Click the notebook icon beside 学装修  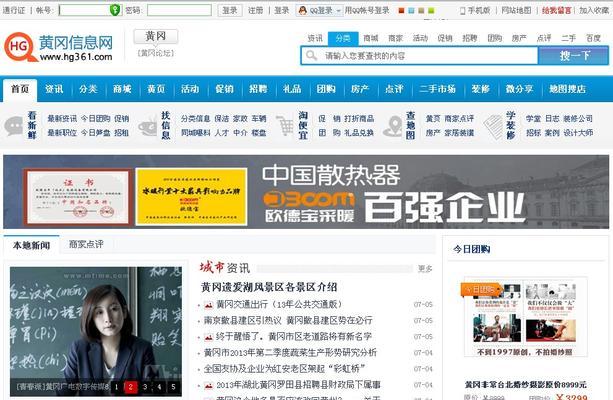(493, 127)
